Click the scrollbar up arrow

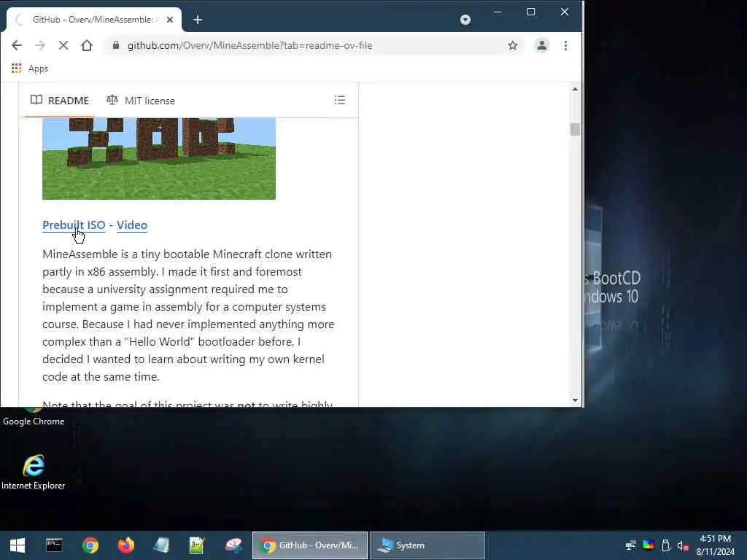click(575, 89)
